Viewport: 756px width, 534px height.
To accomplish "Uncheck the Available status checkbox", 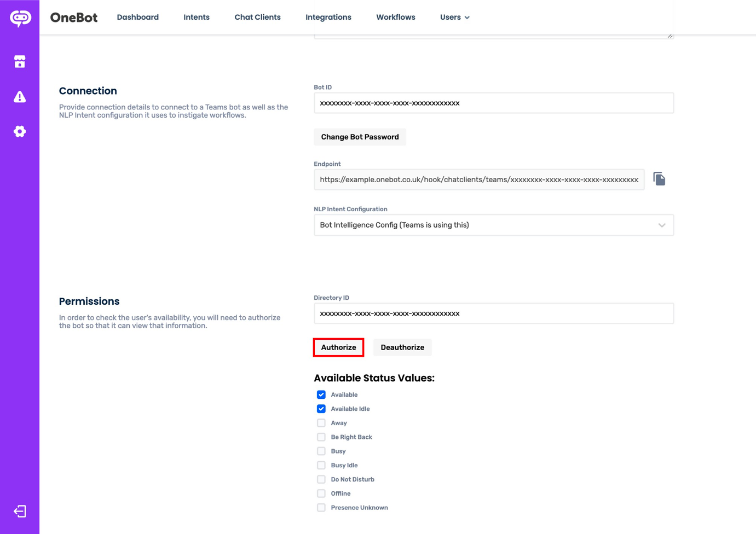I will [x=321, y=394].
